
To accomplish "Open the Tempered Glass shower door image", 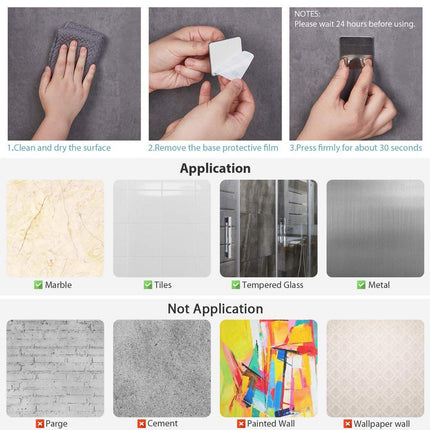I will (x=269, y=228).
